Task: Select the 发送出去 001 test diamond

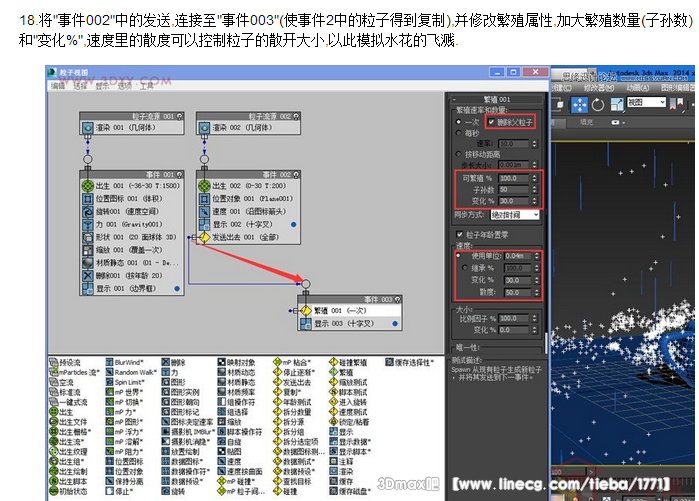Action: [204, 238]
